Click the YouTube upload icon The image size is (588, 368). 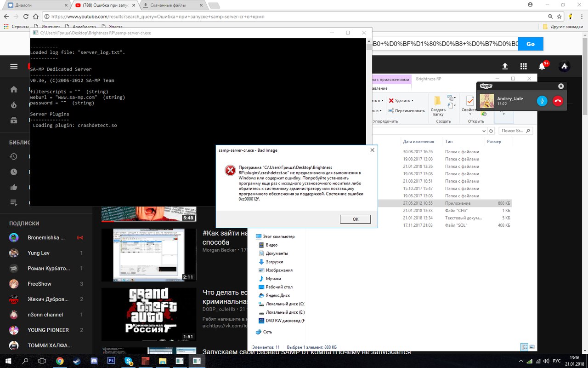pyautogui.click(x=505, y=66)
